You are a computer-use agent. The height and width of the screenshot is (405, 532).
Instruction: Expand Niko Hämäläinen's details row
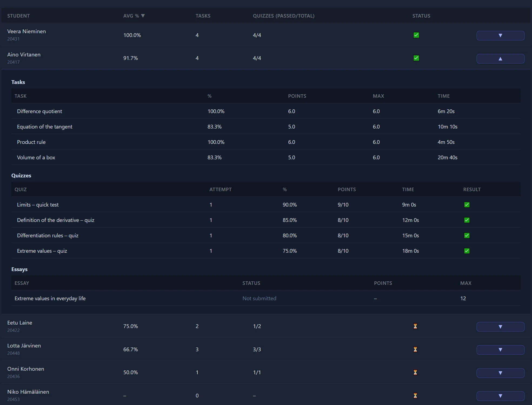point(500,396)
